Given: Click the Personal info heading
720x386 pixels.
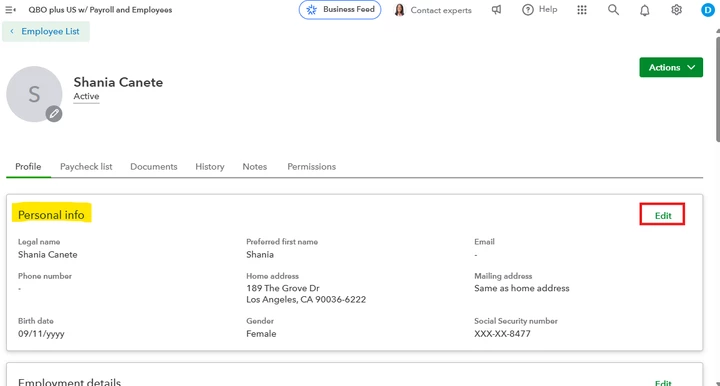Looking at the screenshot, I should pyautogui.click(x=51, y=215).
